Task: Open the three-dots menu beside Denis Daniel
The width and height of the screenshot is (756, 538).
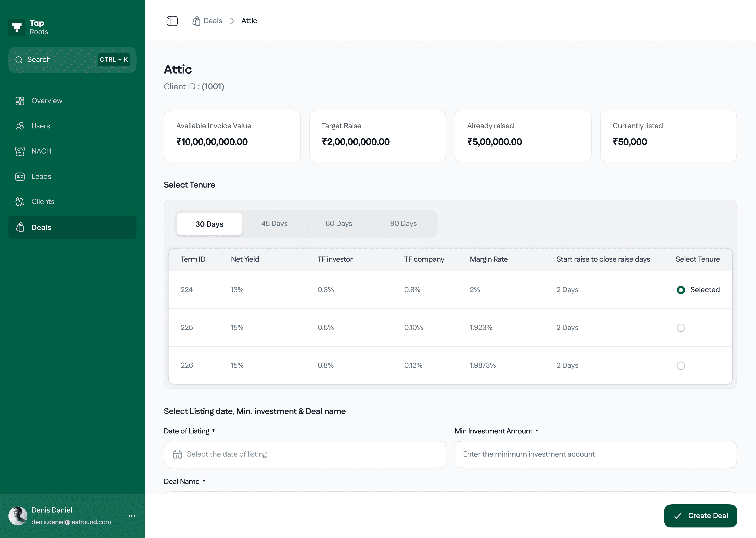Action: point(132,516)
